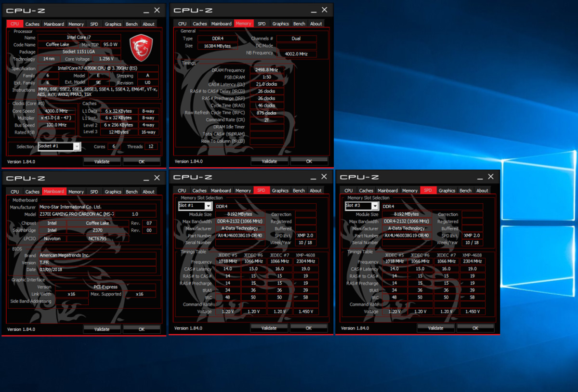Close the CPU-Z window with the Slot #3 dropdown

tap(491, 177)
